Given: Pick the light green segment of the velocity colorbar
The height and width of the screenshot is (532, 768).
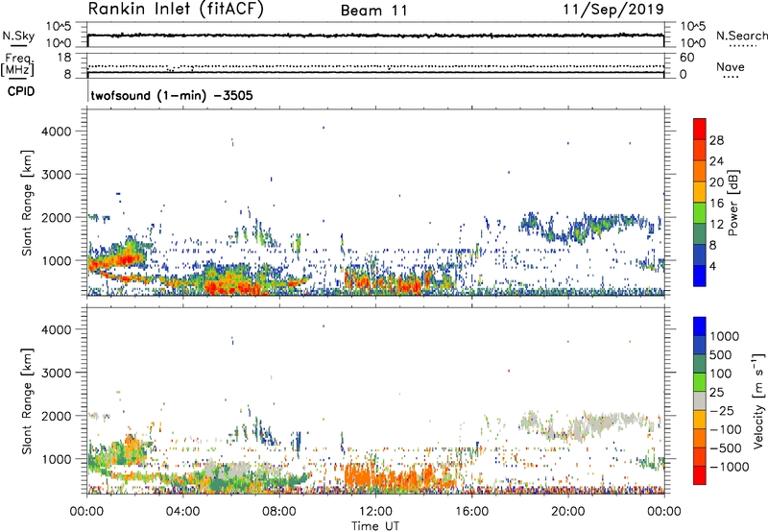Looking at the screenshot, I should [x=700, y=382].
